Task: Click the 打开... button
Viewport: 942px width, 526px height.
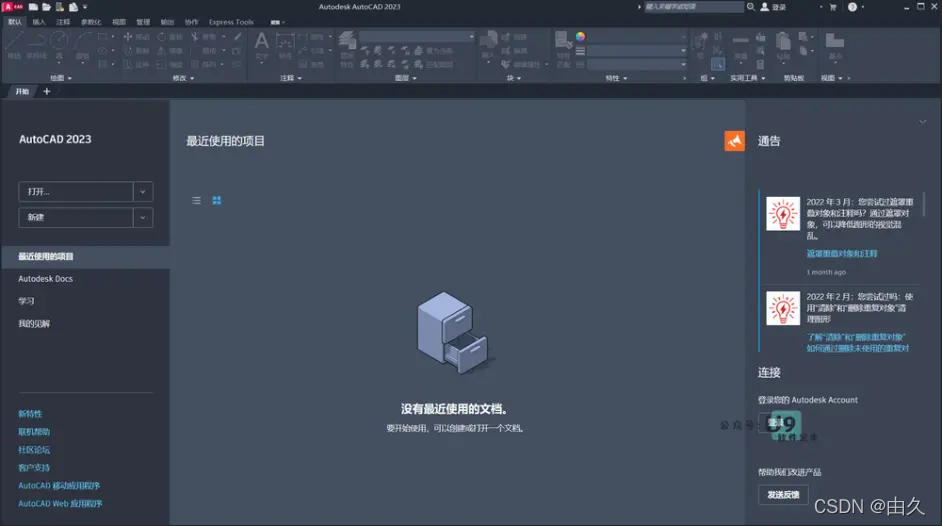Action: tap(76, 192)
